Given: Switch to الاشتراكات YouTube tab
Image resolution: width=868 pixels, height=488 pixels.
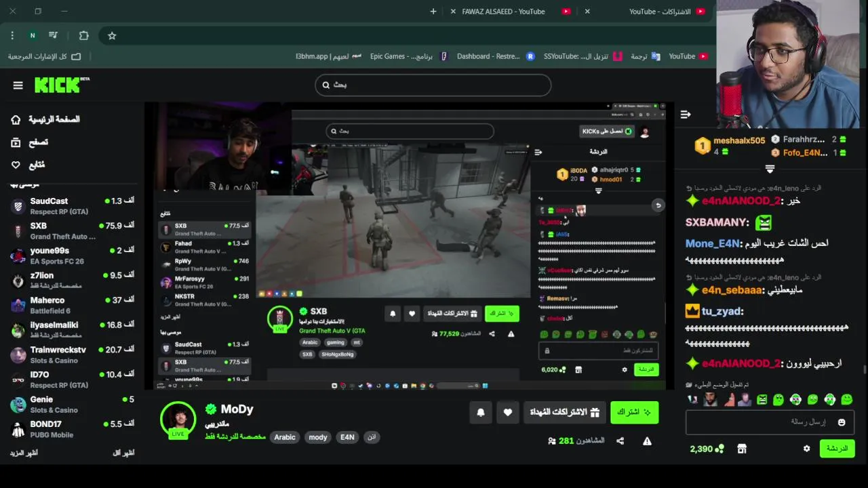Looking at the screenshot, I should 651,12.
